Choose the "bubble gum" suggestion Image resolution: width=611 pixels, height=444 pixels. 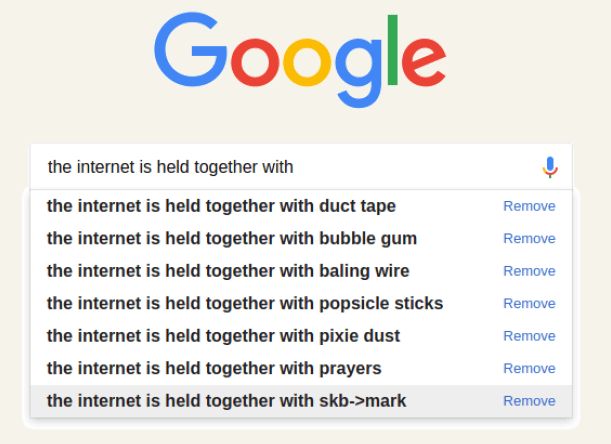point(232,238)
